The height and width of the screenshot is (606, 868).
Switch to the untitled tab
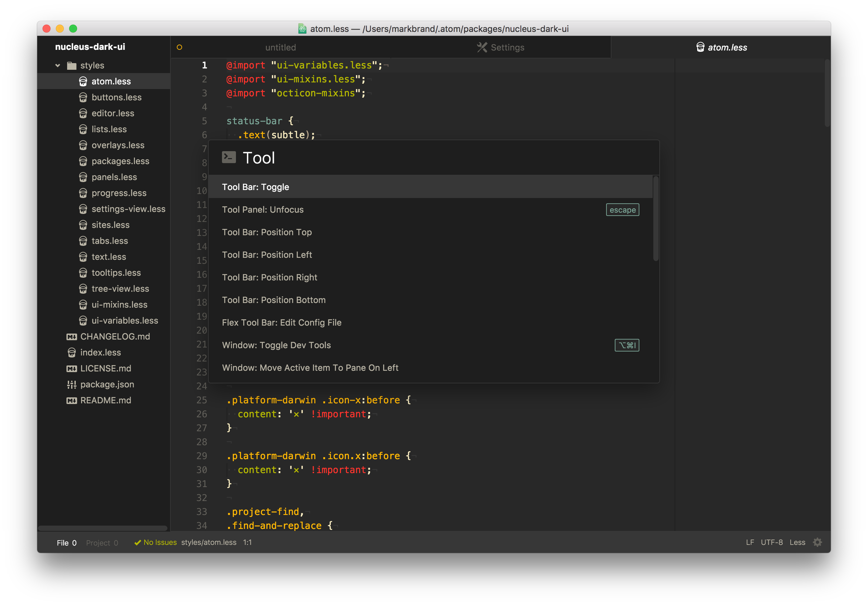[x=280, y=47]
